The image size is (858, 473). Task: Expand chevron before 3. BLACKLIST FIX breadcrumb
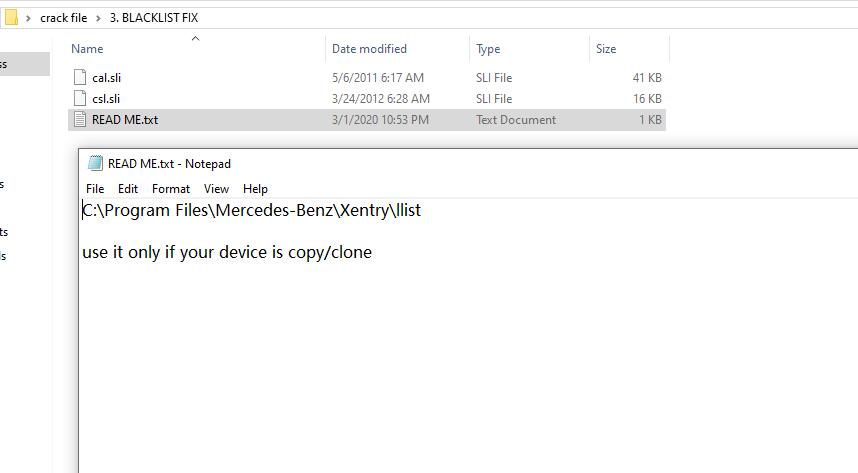tap(98, 18)
